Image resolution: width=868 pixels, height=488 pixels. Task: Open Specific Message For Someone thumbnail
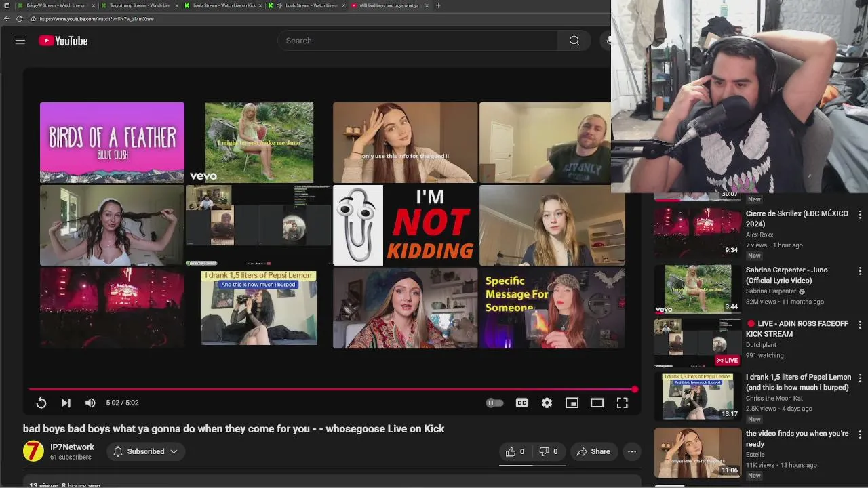point(552,308)
